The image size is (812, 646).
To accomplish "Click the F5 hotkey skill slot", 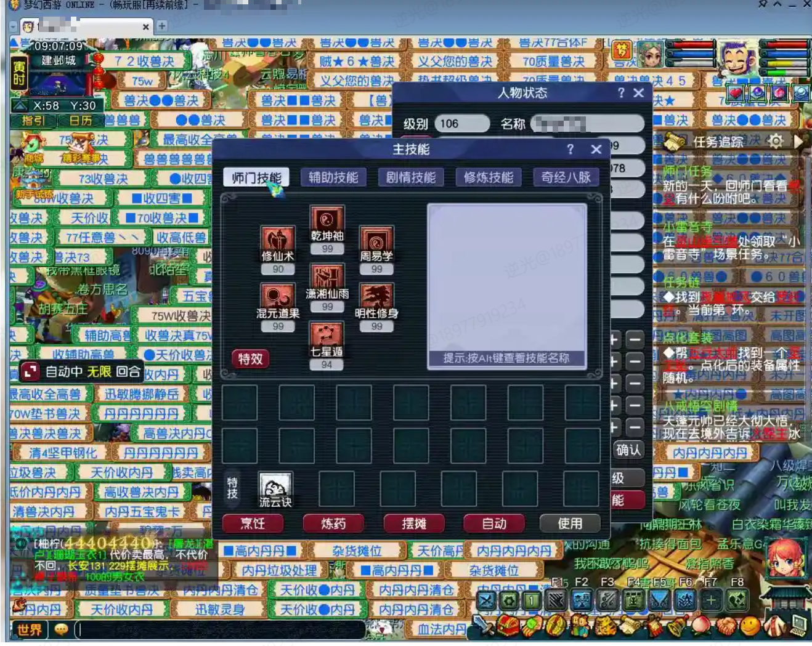I will pyautogui.click(x=659, y=599).
